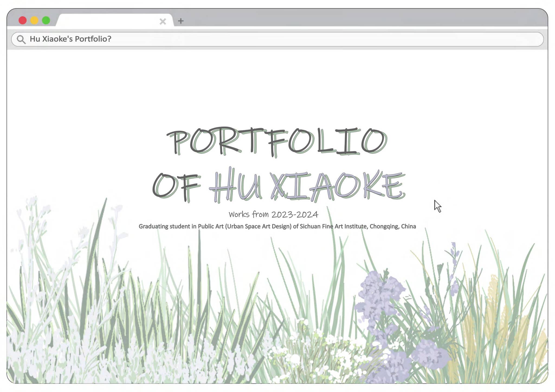Click the PORTFOLIO title heading
Image resolution: width=555 pixels, height=392 pixels.
pos(277,142)
